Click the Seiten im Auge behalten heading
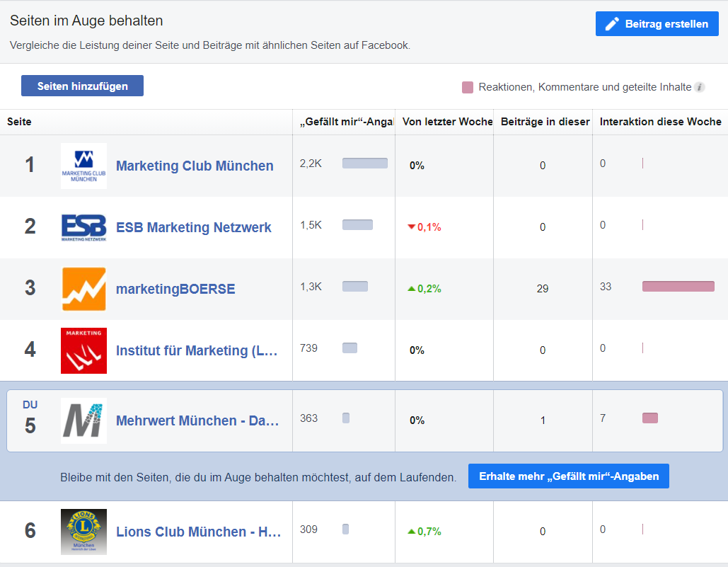 tap(86, 21)
